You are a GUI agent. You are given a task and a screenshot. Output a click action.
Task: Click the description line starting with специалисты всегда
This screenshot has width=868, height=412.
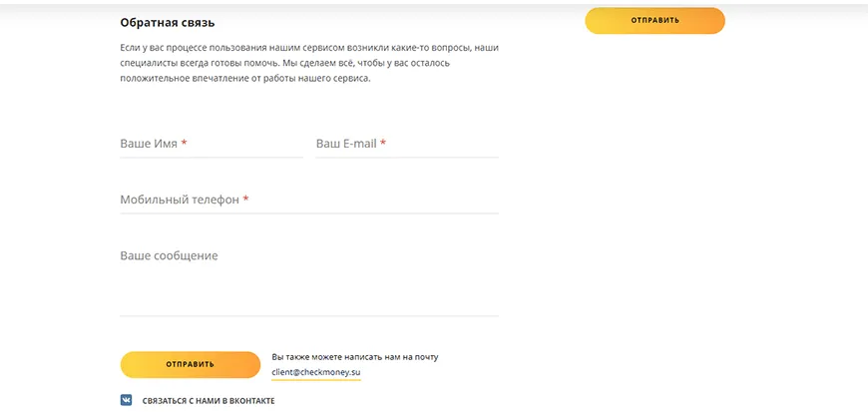pos(284,63)
